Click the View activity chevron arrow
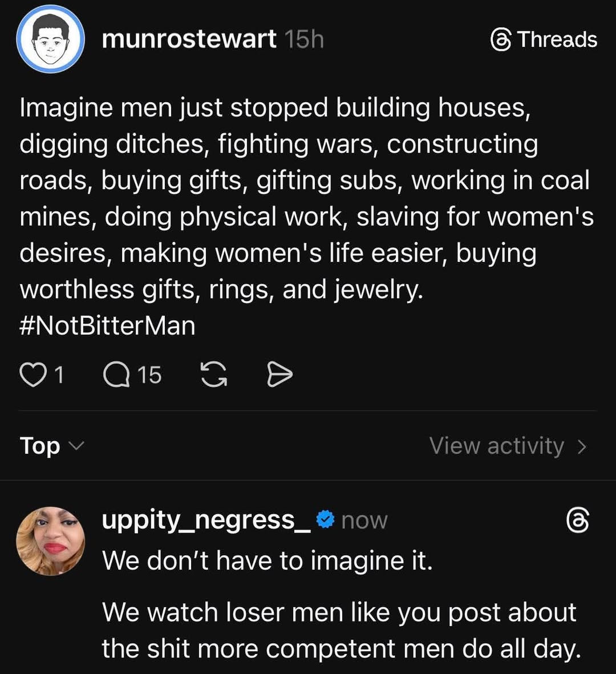Viewport: 616px width, 674px height. point(583,446)
